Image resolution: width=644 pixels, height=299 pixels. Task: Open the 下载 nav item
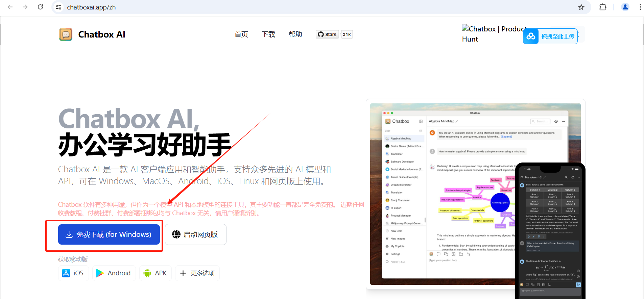click(268, 34)
